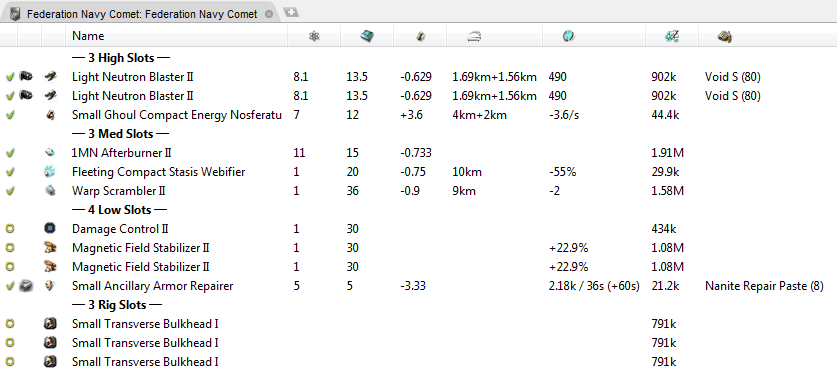Toggle the Warp Scrambler II active state
837x376 pixels.
tap(10, 191)
